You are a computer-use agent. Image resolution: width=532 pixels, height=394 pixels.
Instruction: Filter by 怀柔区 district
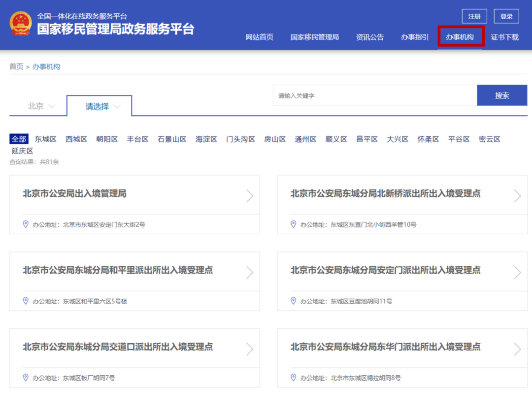coord(428,139)
